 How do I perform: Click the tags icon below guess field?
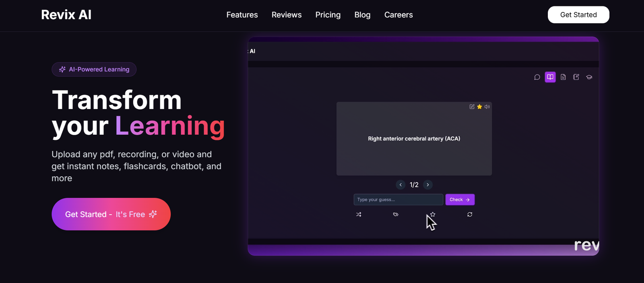click(x=396, y=215)
